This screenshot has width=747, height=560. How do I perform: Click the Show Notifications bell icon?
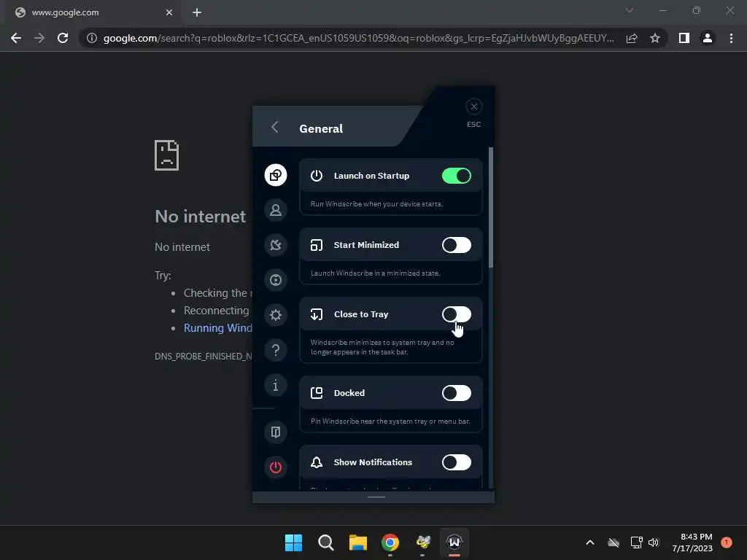[x=317, y=462]
